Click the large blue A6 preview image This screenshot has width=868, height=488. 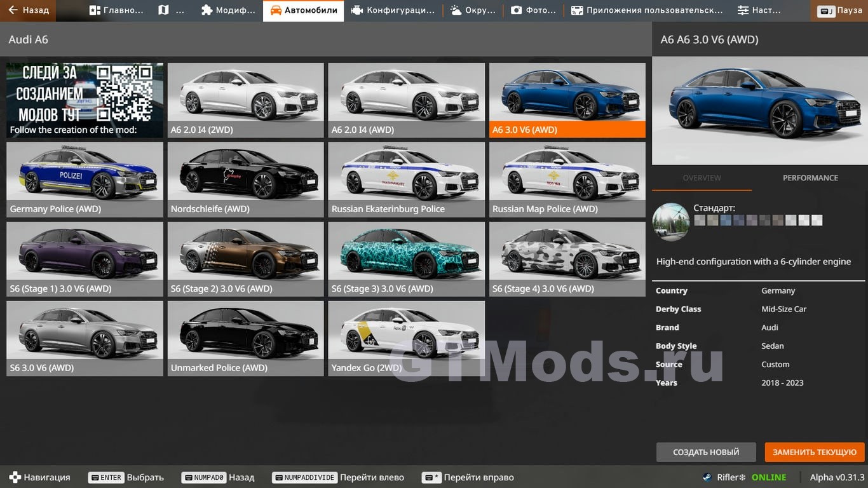tap(760, 111)
